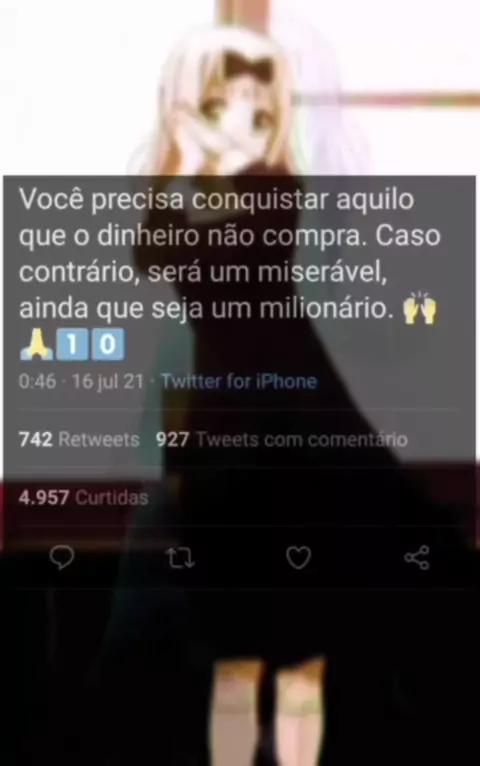
Task: View the 742 Retweets list
Action: point(79,440)
